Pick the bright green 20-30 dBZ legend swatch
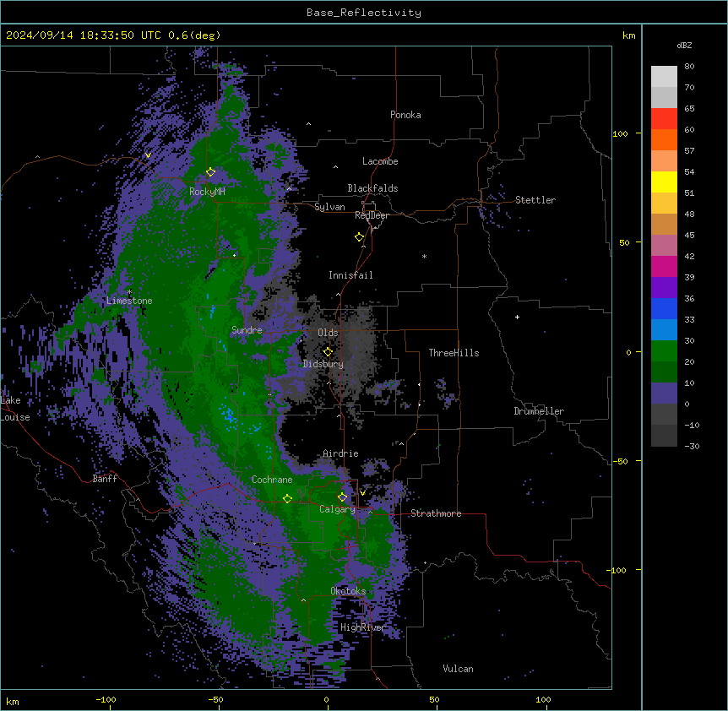 click(x=664, y=351)
